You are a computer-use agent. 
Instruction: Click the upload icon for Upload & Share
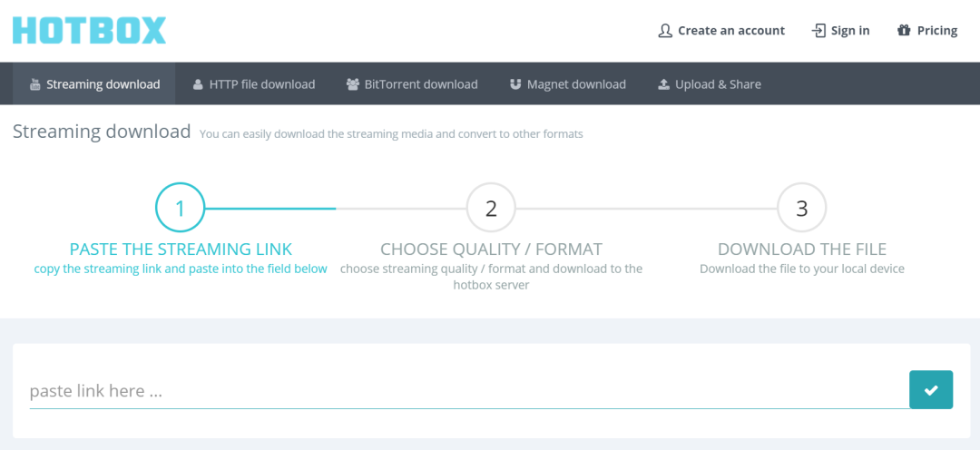tap(663, 84)
